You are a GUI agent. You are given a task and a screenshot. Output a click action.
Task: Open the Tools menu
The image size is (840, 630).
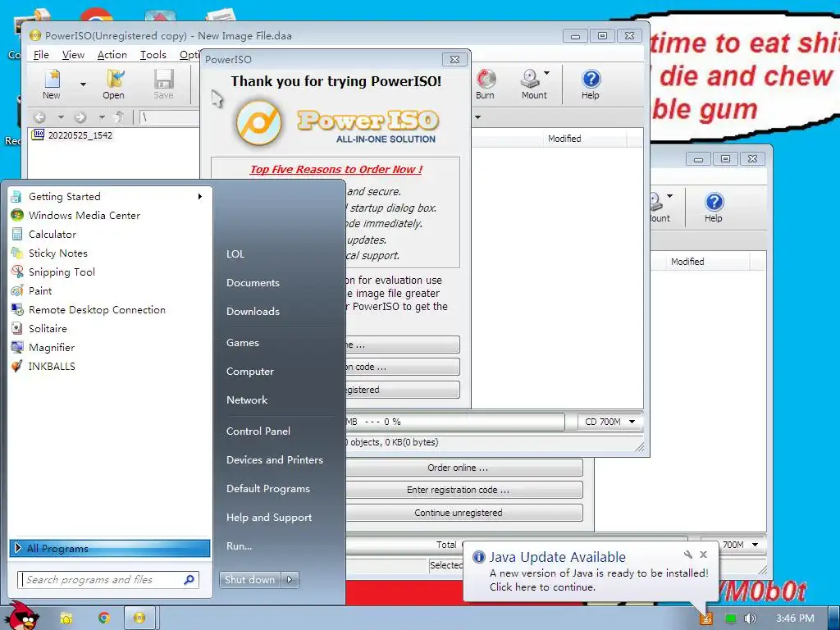click(x=153, y=55)
